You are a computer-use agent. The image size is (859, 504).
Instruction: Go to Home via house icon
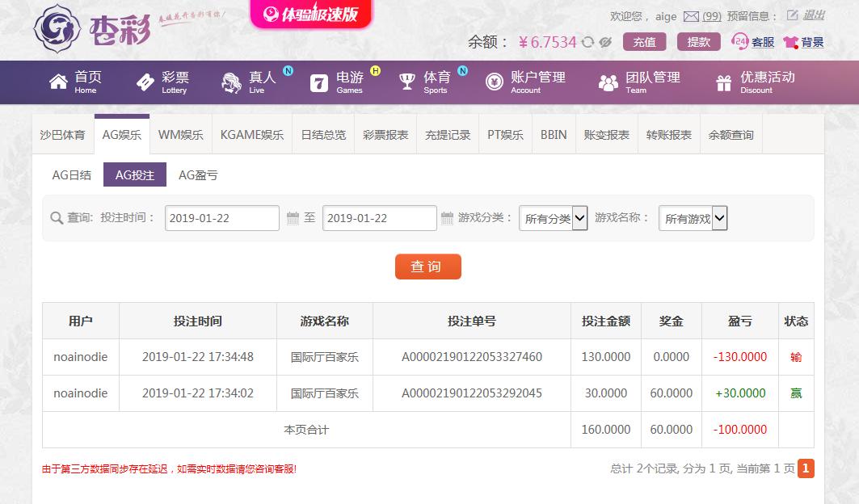[58, 82]
